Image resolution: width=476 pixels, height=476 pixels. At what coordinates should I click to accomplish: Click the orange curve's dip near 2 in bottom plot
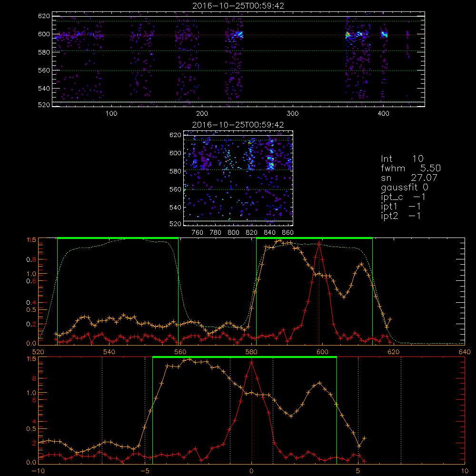[291, 416]
